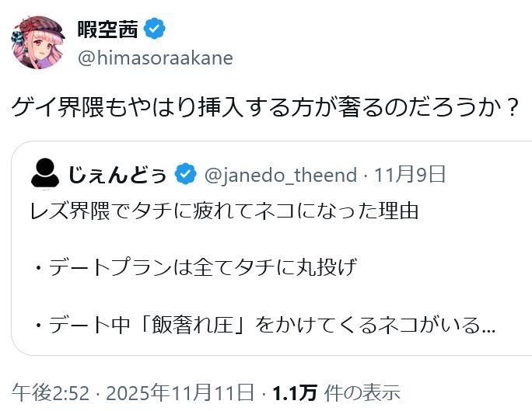Click the 飯奢れ圧 phrase in quoted tweet

(x=201, y=326)
